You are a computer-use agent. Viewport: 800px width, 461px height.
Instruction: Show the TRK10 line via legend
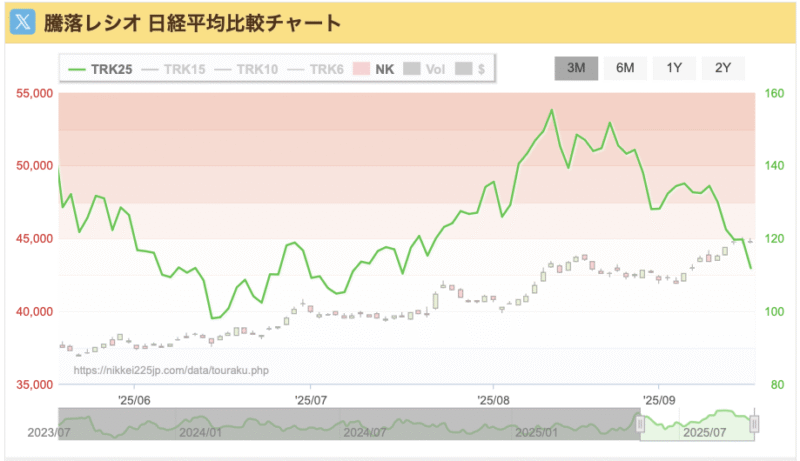(246, 69)
